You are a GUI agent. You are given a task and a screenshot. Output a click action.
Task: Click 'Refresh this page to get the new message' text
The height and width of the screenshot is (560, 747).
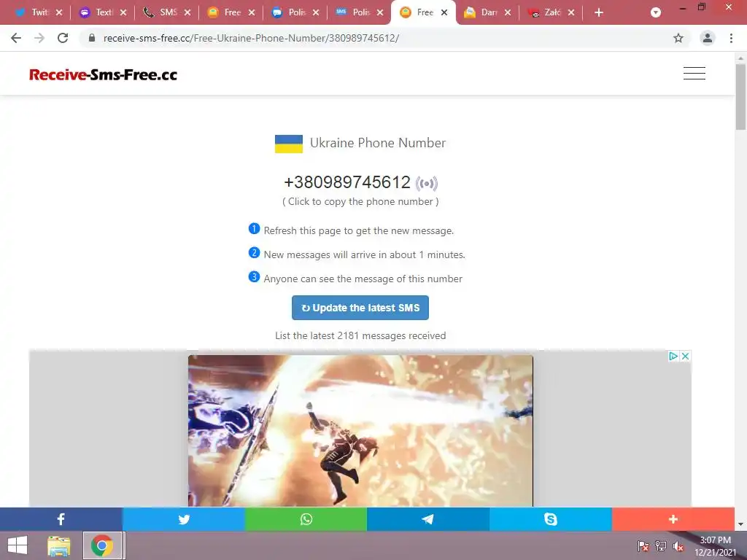click(x=359, y=231)
